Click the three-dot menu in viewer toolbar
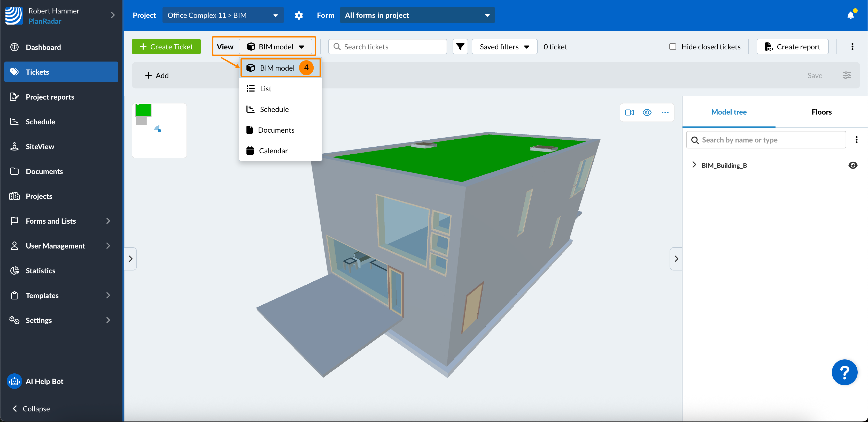The height and width of the screenshot is (422, 868). [x=665, y=112]
